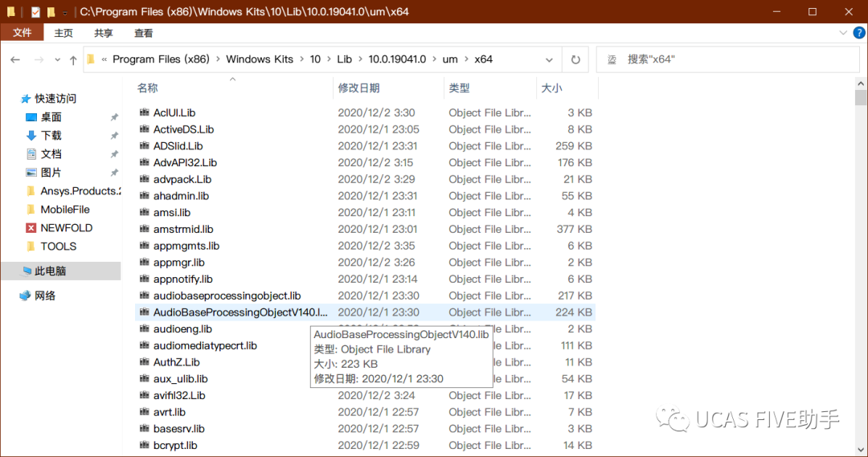The width and height of the screenshot is (868, 457).
Task: Click the um breadcrumb segment
Action: coord(450,59)
